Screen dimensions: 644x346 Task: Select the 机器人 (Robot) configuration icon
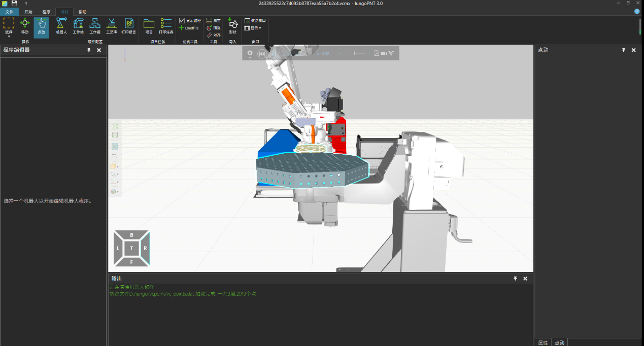(x=61, y=26)
